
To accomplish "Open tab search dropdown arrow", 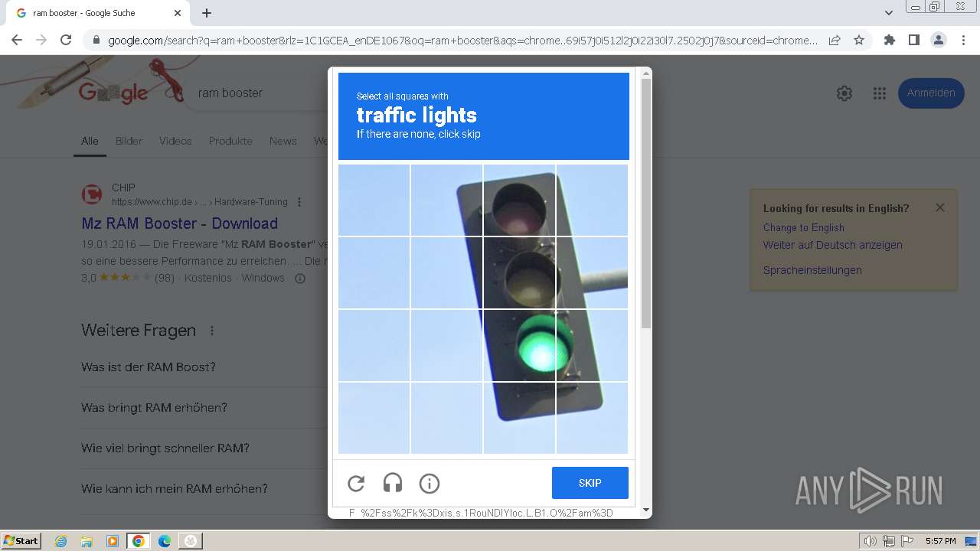I will click(889, 13).
